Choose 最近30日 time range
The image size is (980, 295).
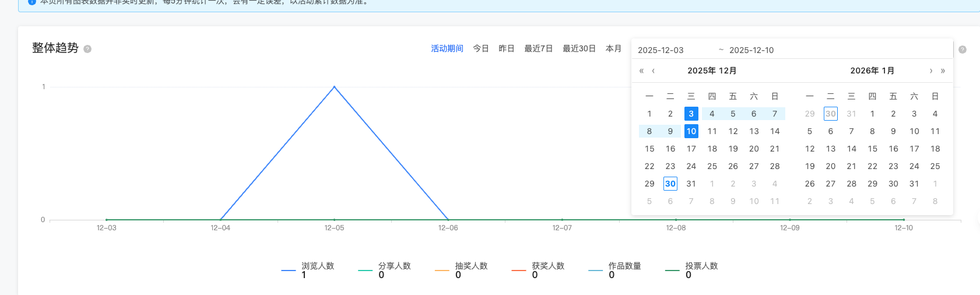pos(579,48)
